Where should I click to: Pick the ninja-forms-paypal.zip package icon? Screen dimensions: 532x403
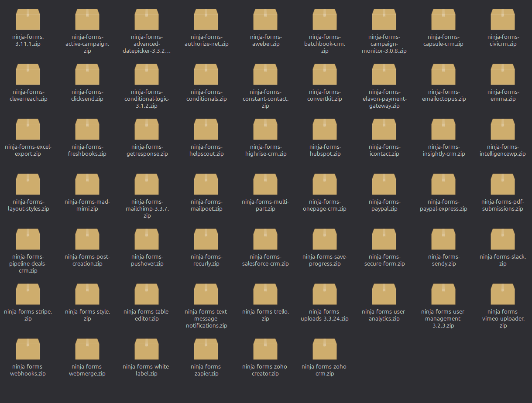(384, 184)
